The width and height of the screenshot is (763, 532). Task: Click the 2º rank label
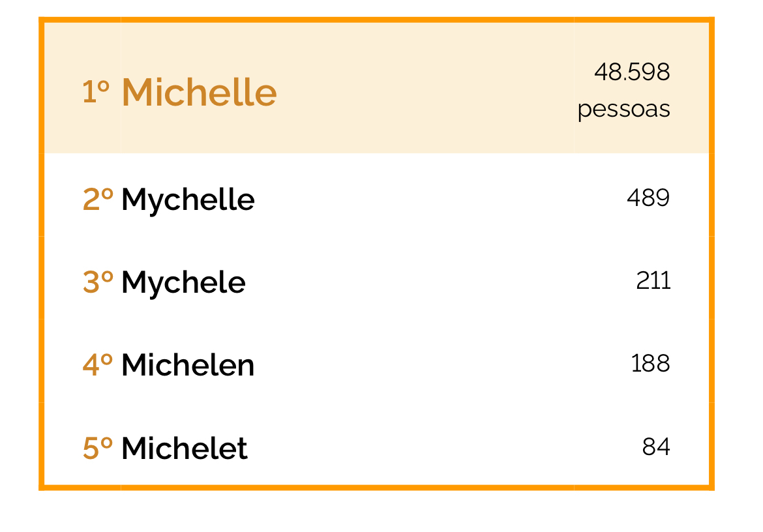98,199
